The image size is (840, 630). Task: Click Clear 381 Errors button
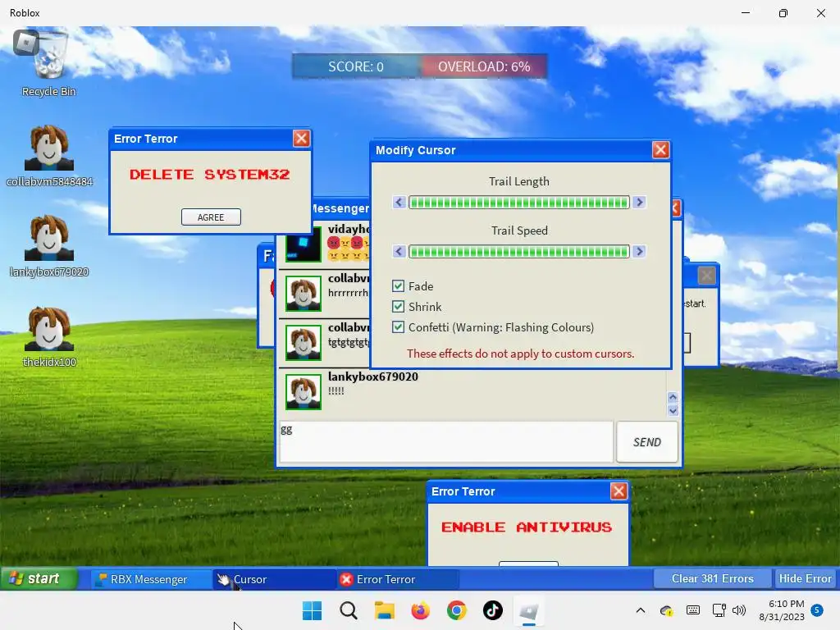click(712, 578)
